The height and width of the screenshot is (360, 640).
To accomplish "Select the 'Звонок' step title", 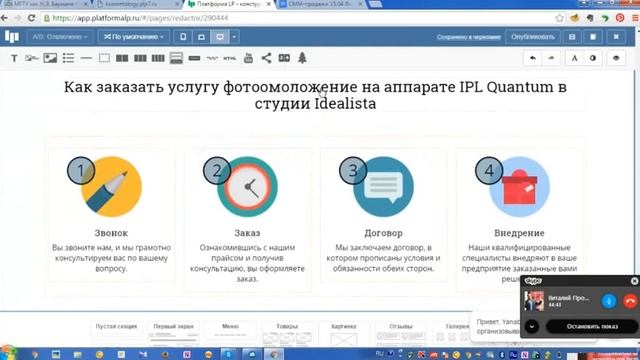I will tap(111, 233).
